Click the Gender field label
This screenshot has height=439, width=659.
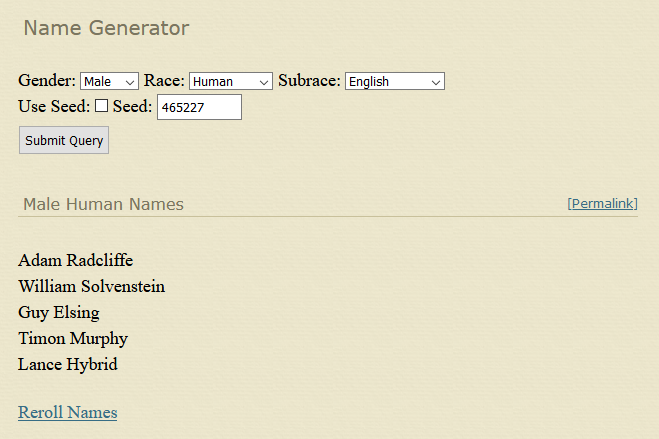tap(46, 81)
